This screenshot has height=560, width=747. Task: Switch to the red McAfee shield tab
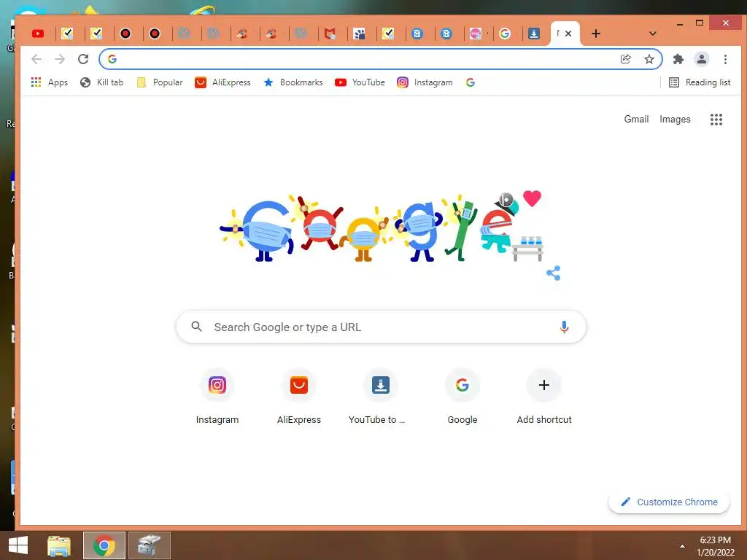coord(330,34)
